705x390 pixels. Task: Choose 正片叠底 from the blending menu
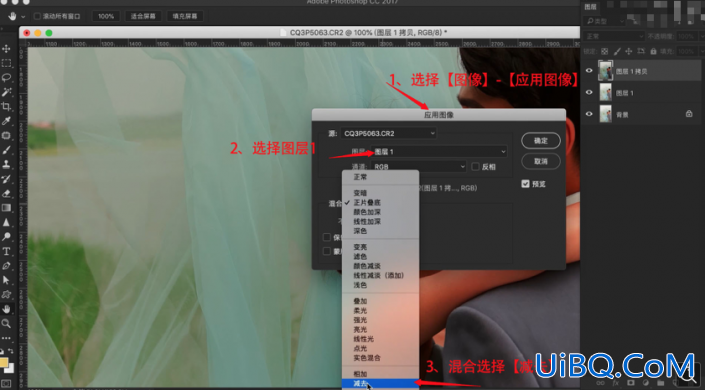point(380,202)
